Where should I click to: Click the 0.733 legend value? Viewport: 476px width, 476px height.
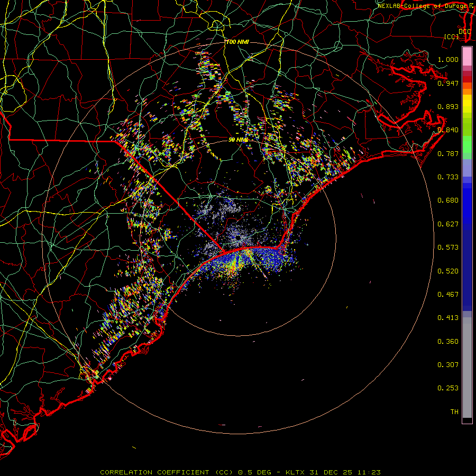pos(448,177)
